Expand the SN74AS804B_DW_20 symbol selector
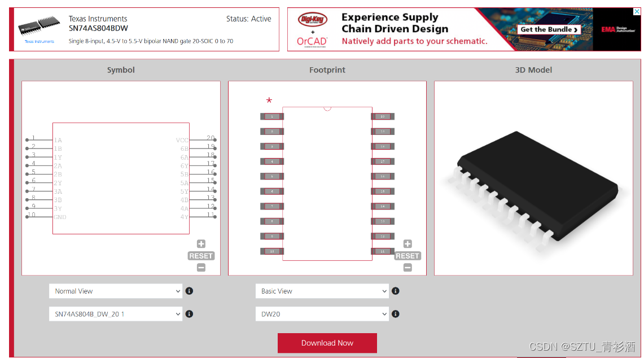The height and width of the screenshot is (358, 644). (x=116, y=314)
